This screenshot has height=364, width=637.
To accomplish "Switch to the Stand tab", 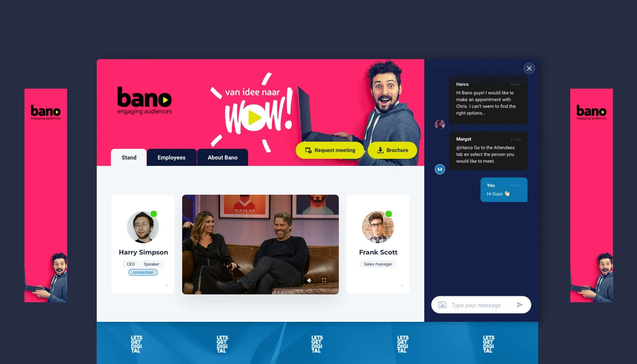I will click(129, 157).
